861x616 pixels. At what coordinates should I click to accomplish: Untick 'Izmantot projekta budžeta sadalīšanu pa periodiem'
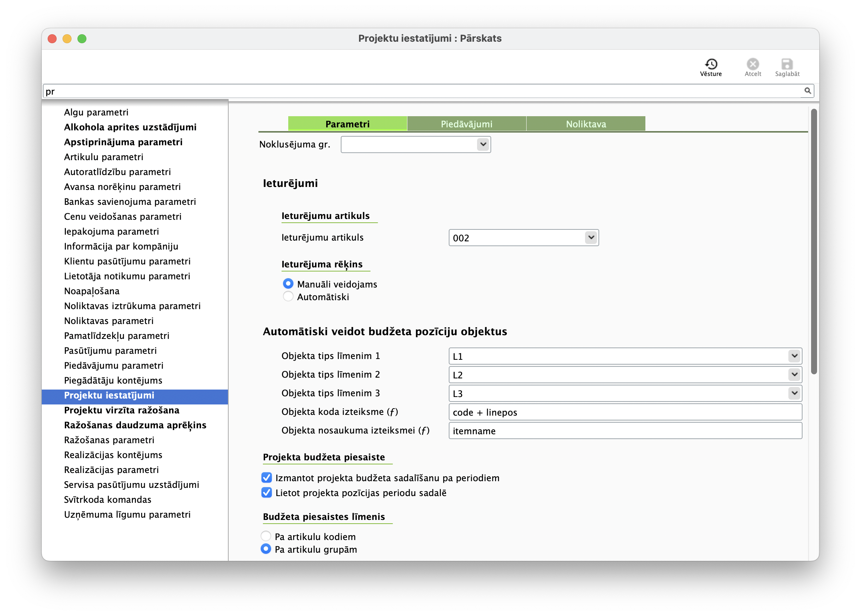click(x=267, y=477)
